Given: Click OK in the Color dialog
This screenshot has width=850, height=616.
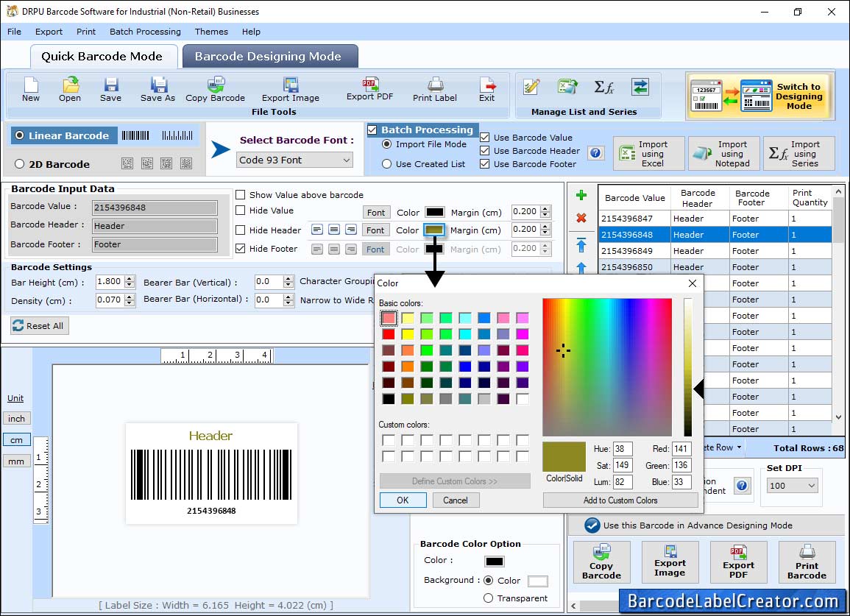Looking at the screenshot, I should tap(403, 500).
